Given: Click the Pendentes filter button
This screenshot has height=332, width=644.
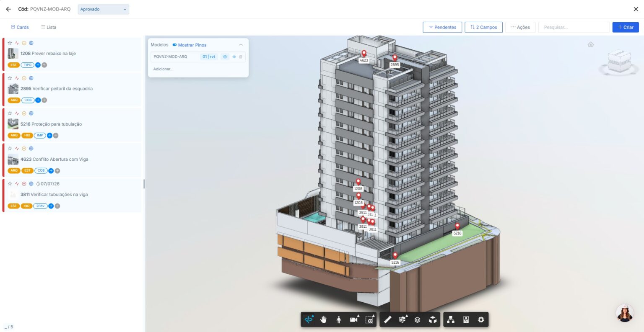Looking at the screenshot, I should (x=442, y=27).
